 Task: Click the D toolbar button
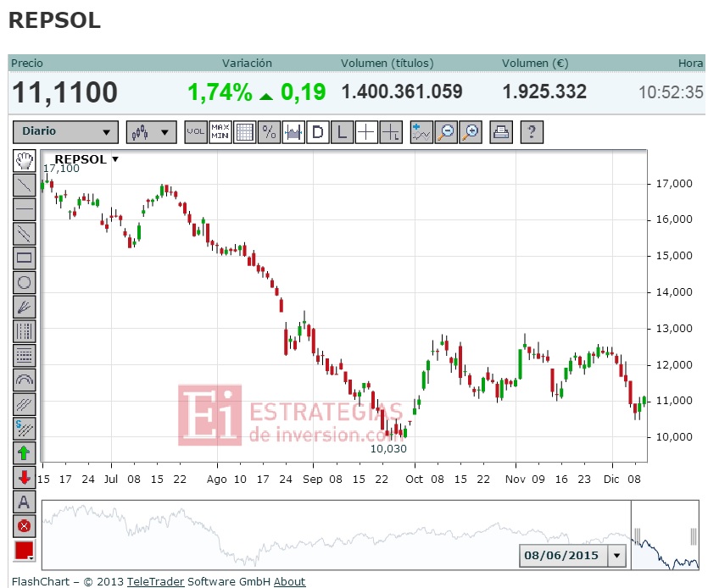pyautogui.click(x=317, y=132)
